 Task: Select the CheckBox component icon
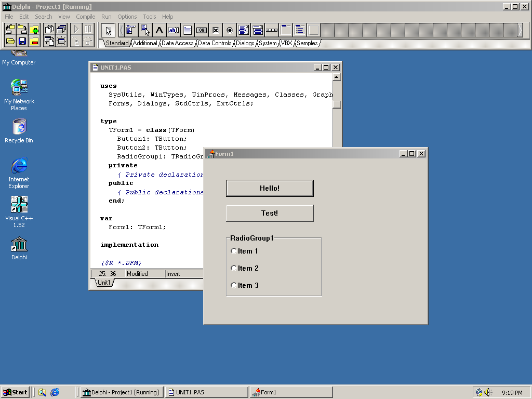(x=216, y=30)
